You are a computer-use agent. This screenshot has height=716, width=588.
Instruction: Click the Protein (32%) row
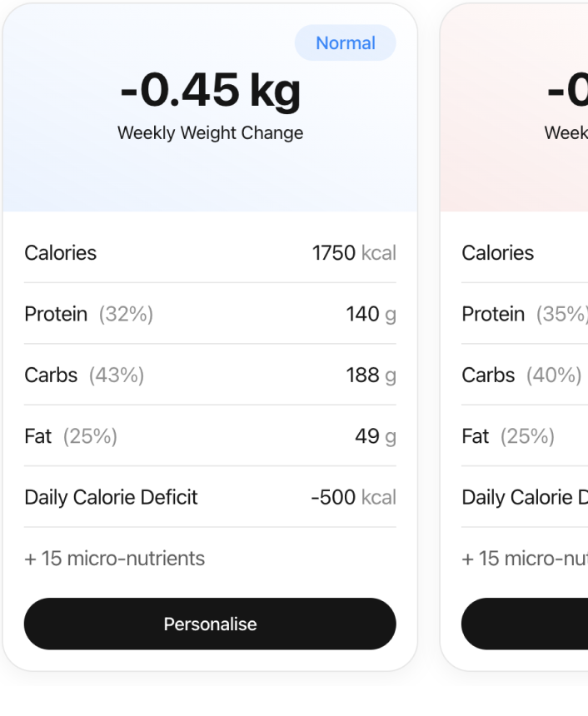pyautogui.click(x=210, y=314)
